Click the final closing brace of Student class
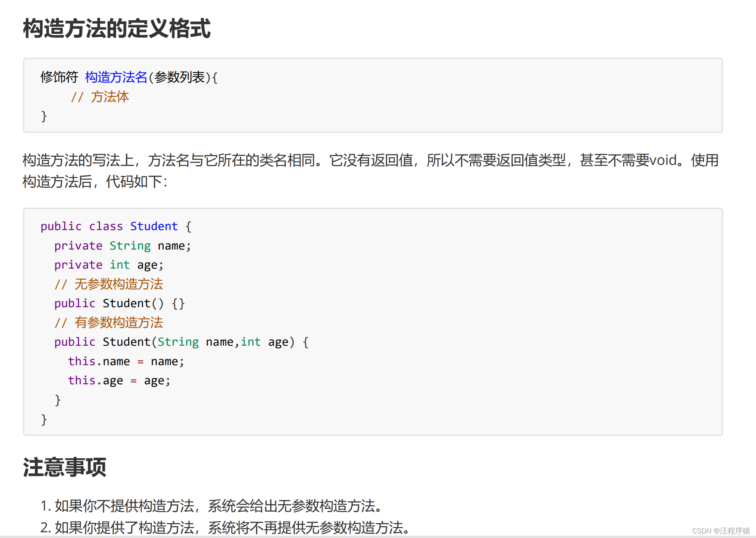This screenshot has width=756, height=538. (44, 419)
